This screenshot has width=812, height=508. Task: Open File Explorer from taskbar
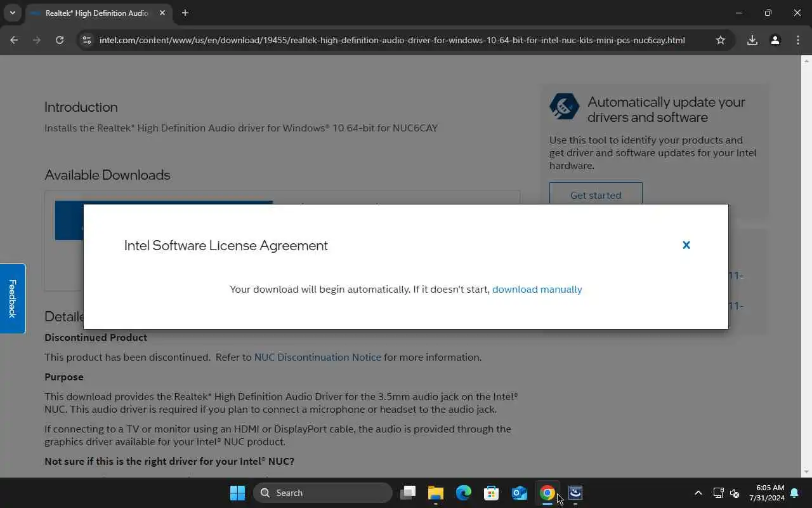pyautogui.click(x=436, y=493)
